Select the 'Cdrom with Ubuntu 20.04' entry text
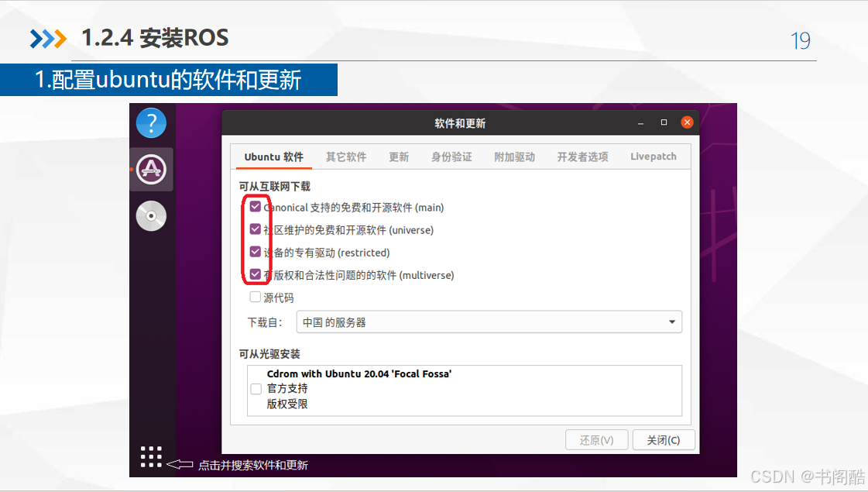The width and height of the screenshot is (868, 492). point(359,373)
